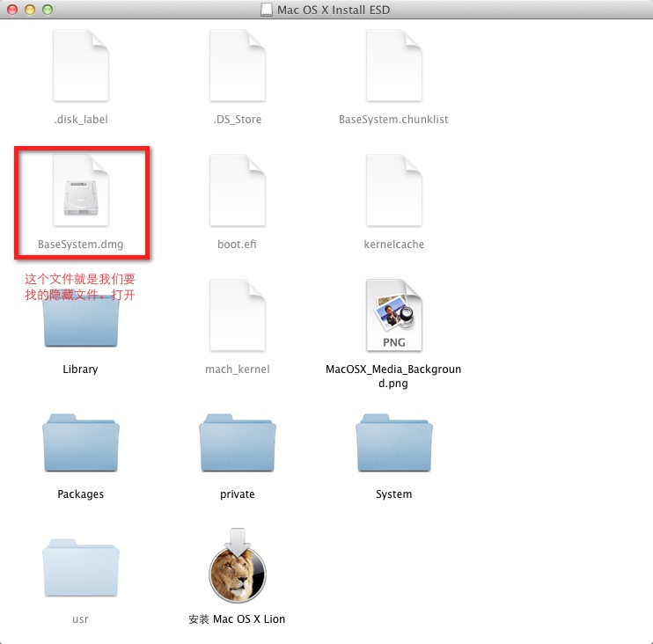The width and height of the screenshot is (653, 644).
Task: Select the boot.efi file icon
Action: point(238,190)
